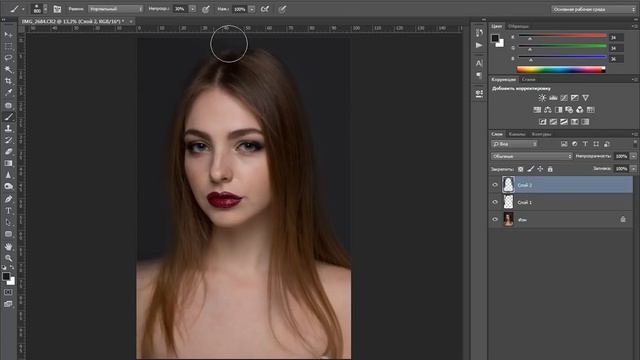Select the Zoom tool
This screenshot has width=640, height=360.
click(x=8, y=258)
